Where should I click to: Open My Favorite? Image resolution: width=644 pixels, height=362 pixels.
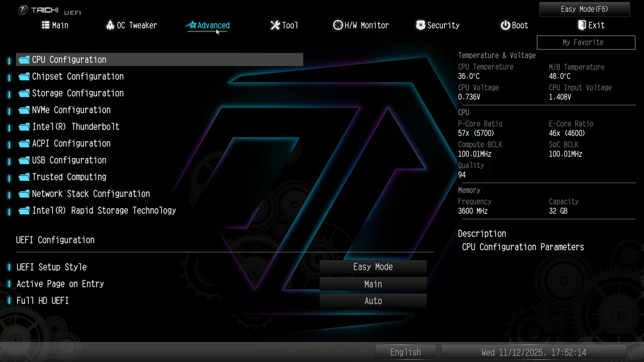(x=586, y=42)
